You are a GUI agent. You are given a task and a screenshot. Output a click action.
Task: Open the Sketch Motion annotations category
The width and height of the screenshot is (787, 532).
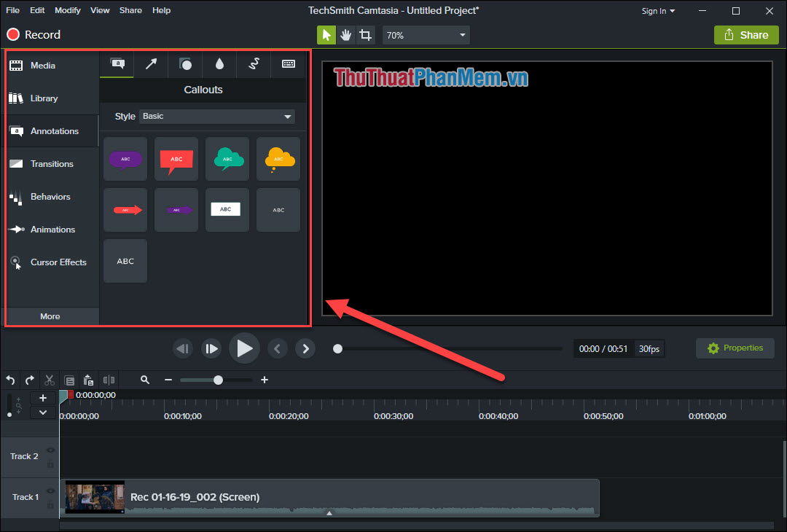(x=254, y=64)
